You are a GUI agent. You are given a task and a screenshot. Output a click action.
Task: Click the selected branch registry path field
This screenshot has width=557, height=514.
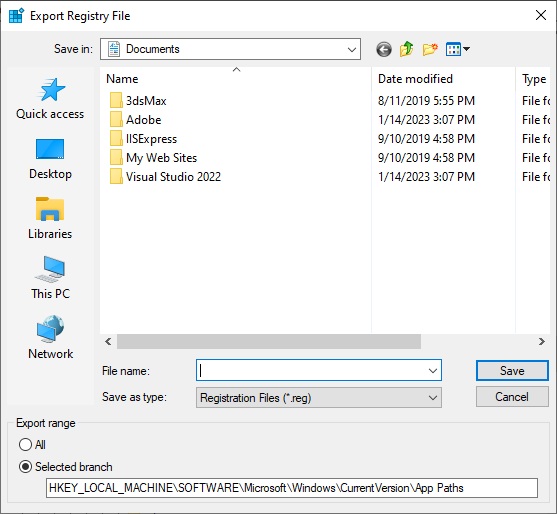[x=292, y=488]
